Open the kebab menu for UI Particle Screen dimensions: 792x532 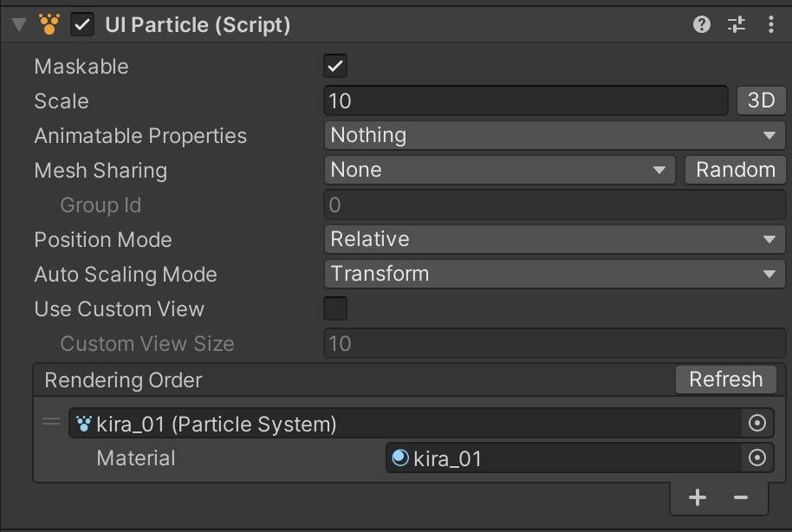tap(771, 24)
